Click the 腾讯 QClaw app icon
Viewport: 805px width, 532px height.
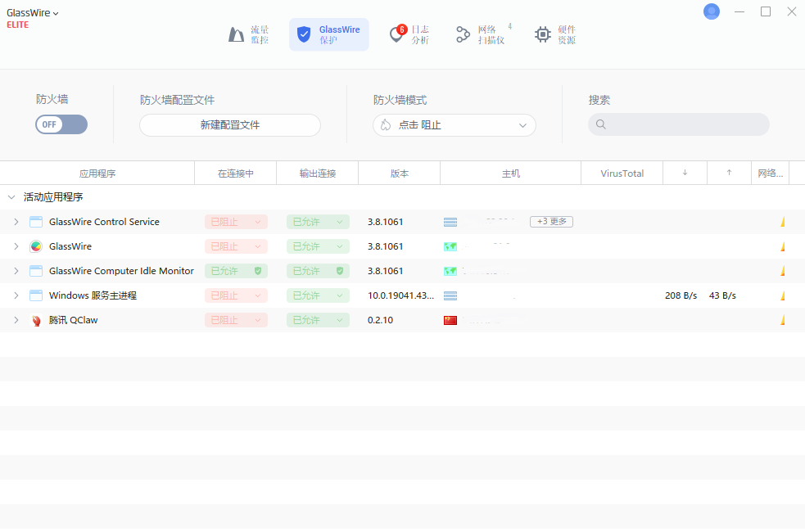[x=36, y=320]
